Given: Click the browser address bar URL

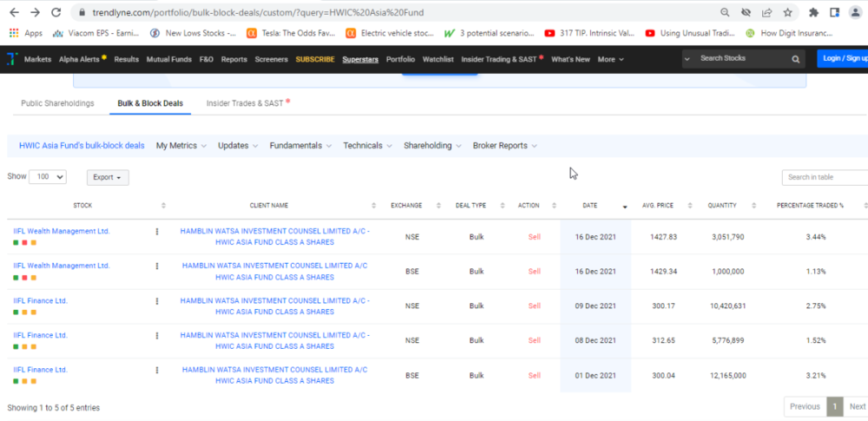Looking at the screenshot, I should click(x=256, y=12).
